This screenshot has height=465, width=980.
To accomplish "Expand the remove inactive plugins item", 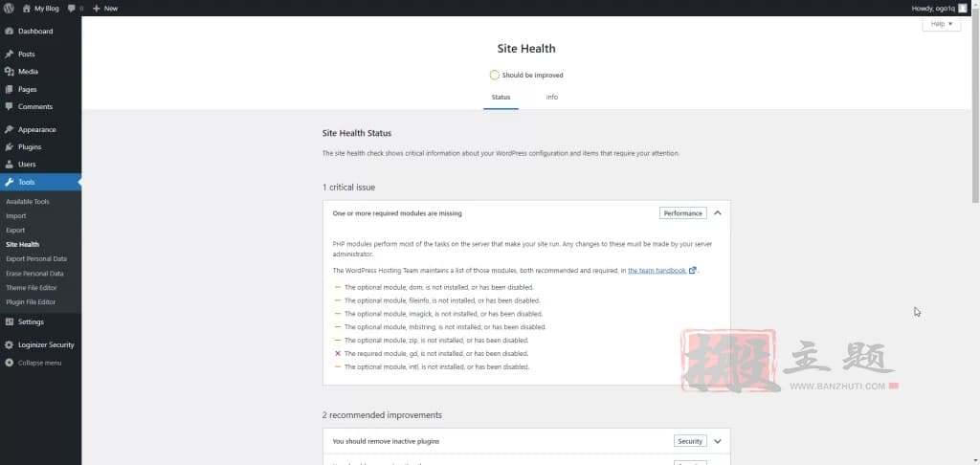I will pos(718,441).
